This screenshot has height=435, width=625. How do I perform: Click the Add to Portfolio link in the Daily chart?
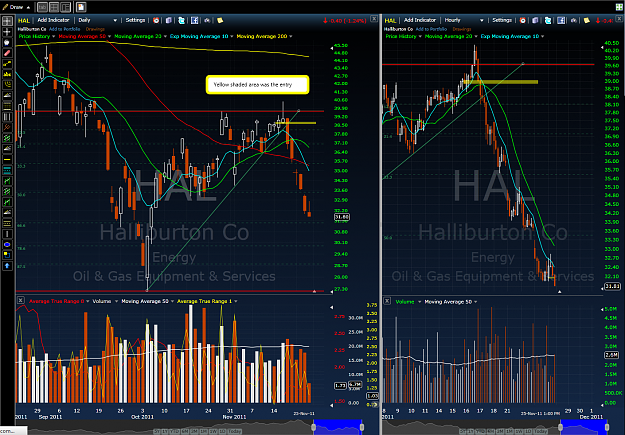pyautogui.click(x=65, y=29)
